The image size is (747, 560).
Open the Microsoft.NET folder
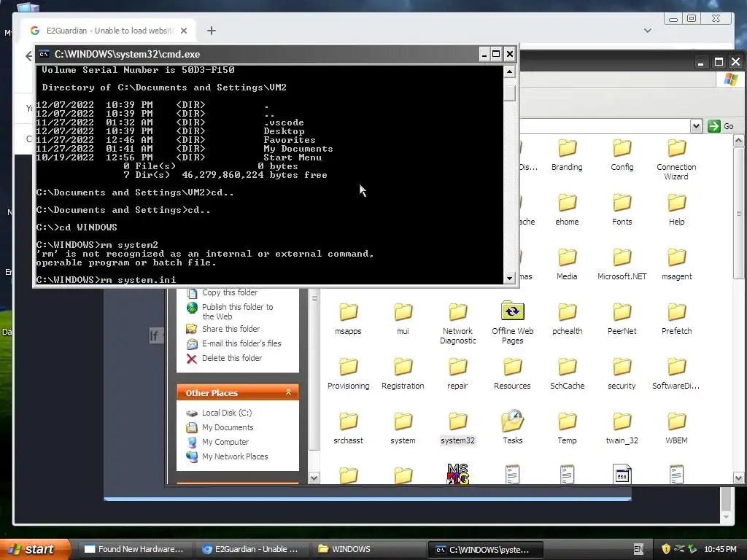(x=622, y=264)
